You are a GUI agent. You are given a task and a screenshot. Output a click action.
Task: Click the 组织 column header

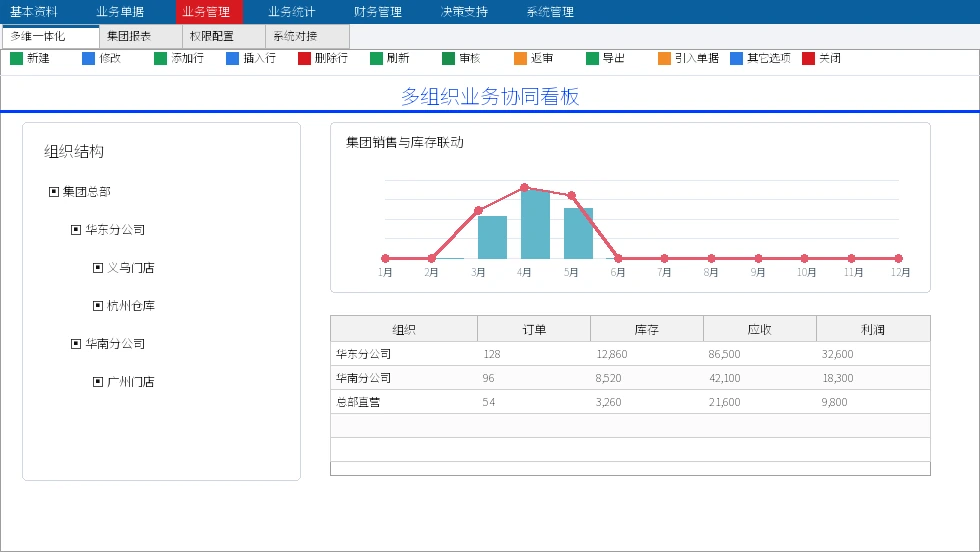point(404,329)
